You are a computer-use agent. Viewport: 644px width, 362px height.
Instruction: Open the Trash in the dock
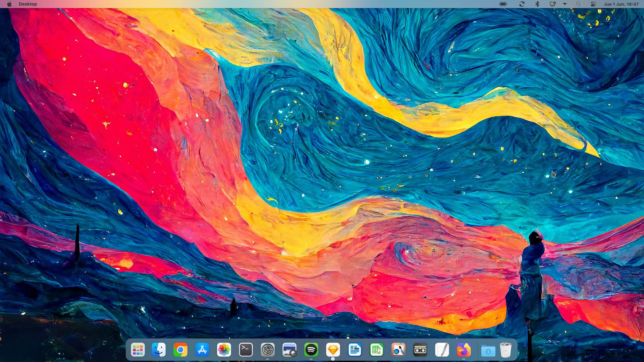[x=505, y=350]
